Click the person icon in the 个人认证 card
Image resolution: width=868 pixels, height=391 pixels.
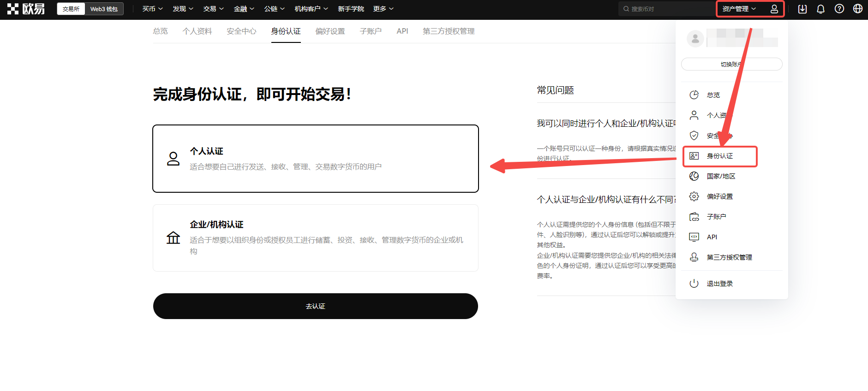[174, 159]
